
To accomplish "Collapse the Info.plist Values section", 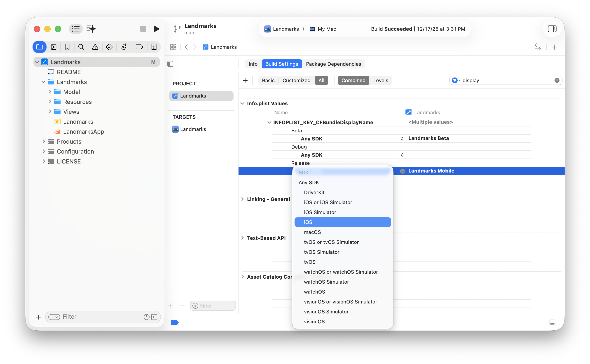I will tap(242, 103).
